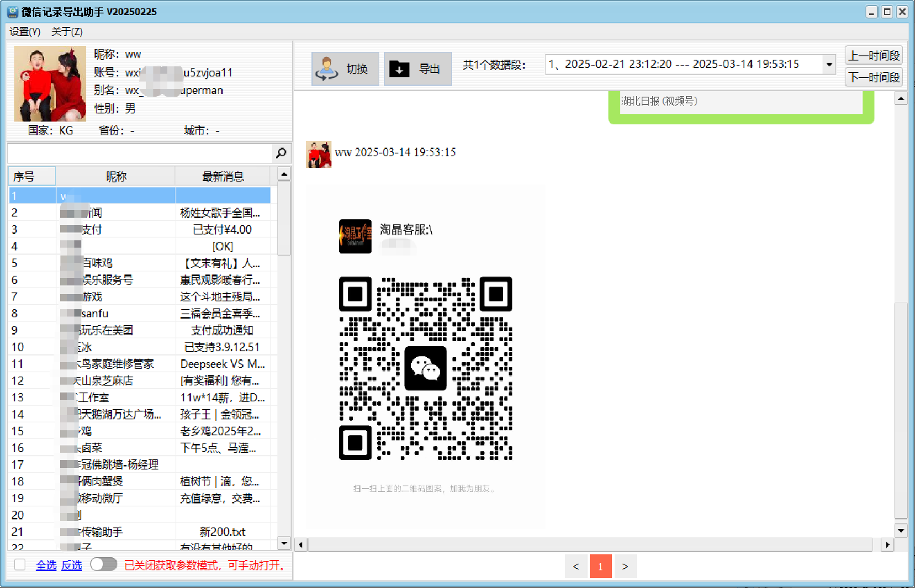This screenshot has height=588, width=915.
Task: Select row with 老乡鸡2025年2... message
Action: [140, 431]
